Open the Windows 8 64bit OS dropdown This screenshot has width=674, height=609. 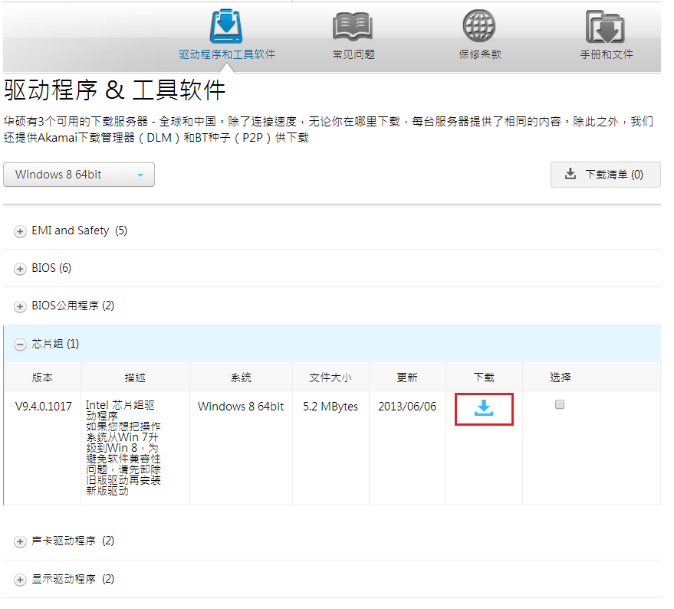pyautogui.click(x=80, y=175)
